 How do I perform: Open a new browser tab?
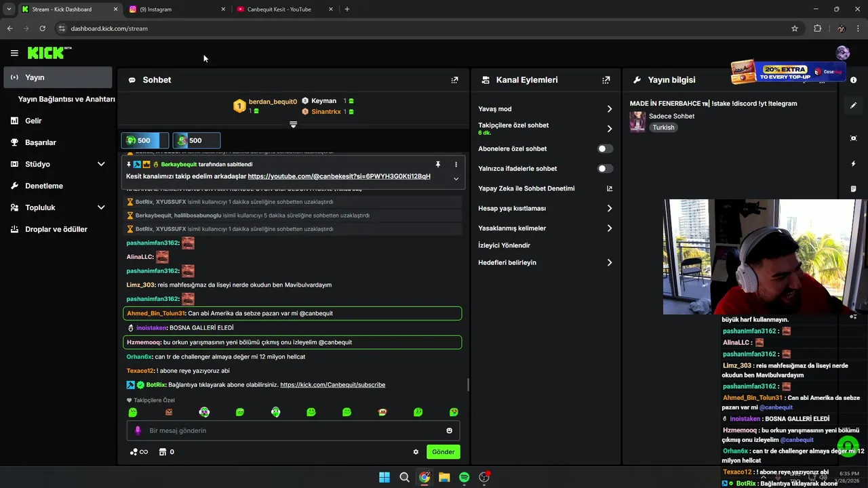tap(347, 9)
